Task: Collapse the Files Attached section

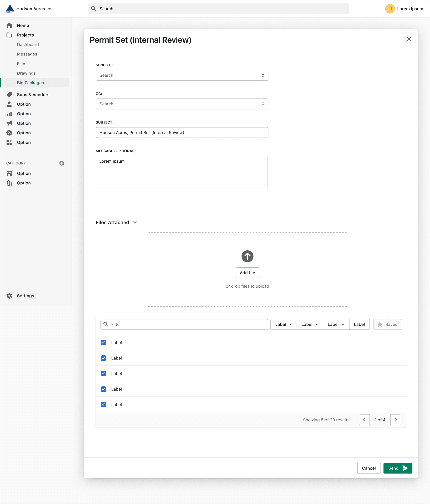Action: tap(135, 223)
